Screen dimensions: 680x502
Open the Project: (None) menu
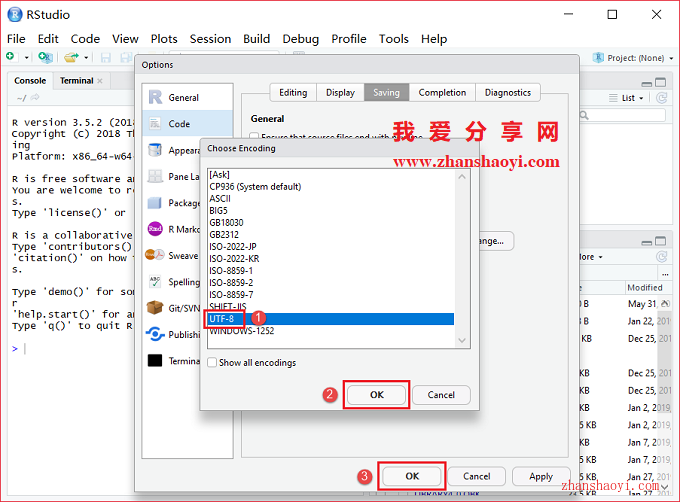(x=634, y=58)
